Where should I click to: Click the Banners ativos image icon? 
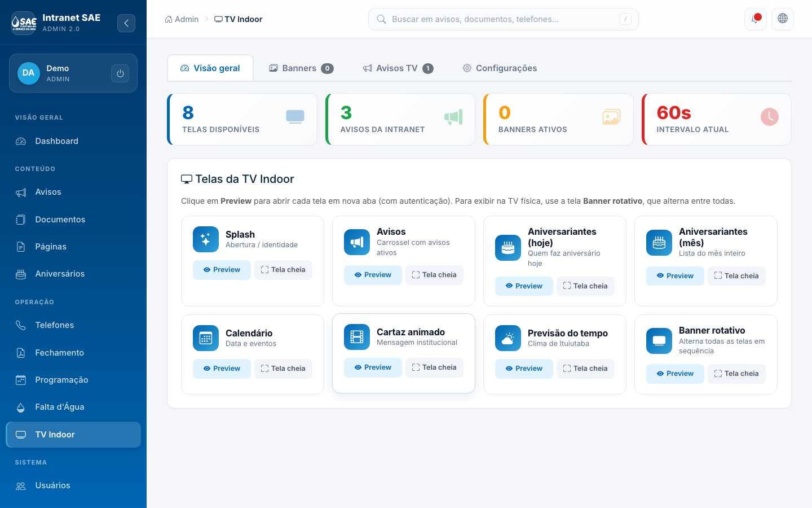tap(611, 117)
